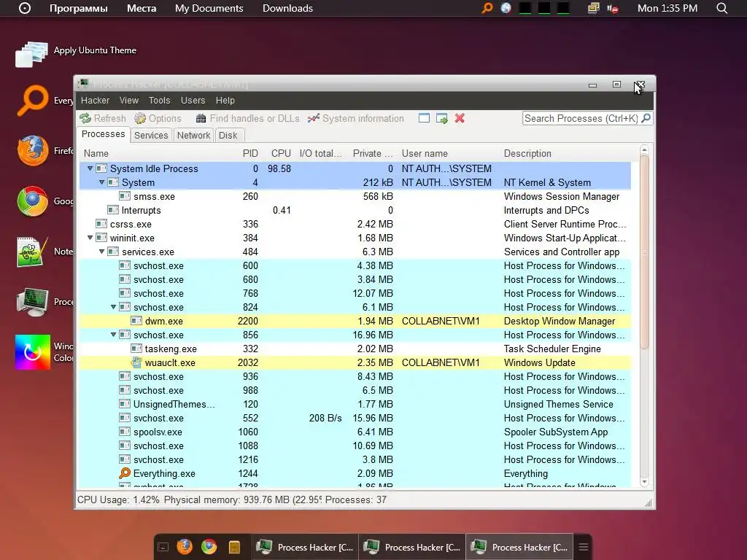Collapse svchost.exe PID 824 node
Screen dimensions: 747x560
click(x=113, y=307)
